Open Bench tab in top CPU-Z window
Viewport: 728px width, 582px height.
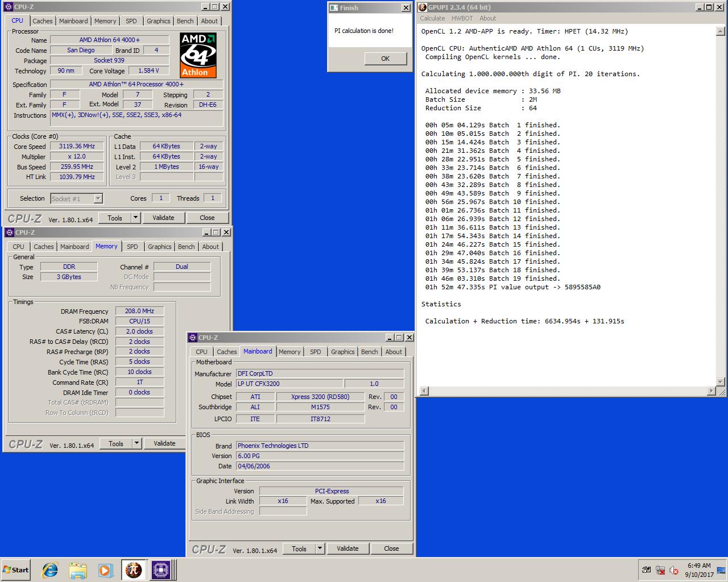tap(185, 21)
